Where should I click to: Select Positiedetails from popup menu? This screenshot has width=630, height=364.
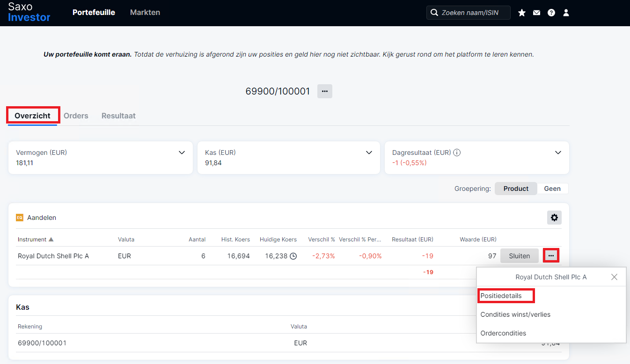501,296
